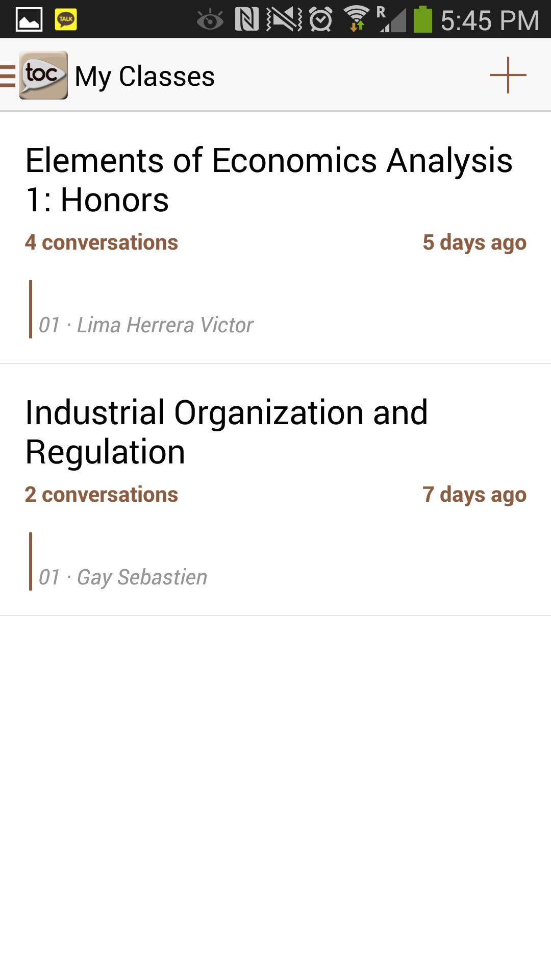The width and height of the screenshot is (551, 980).
Task: Tap the My Classes title
Action: 145,77
